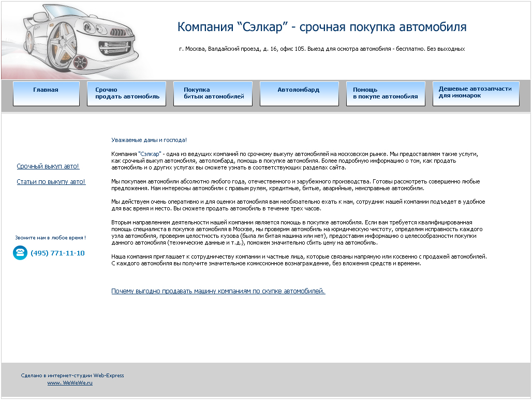Viewport: 532px width, 400px height.
Task: Open link about why selling to buyout companies
Action: [x=218, y=292]
